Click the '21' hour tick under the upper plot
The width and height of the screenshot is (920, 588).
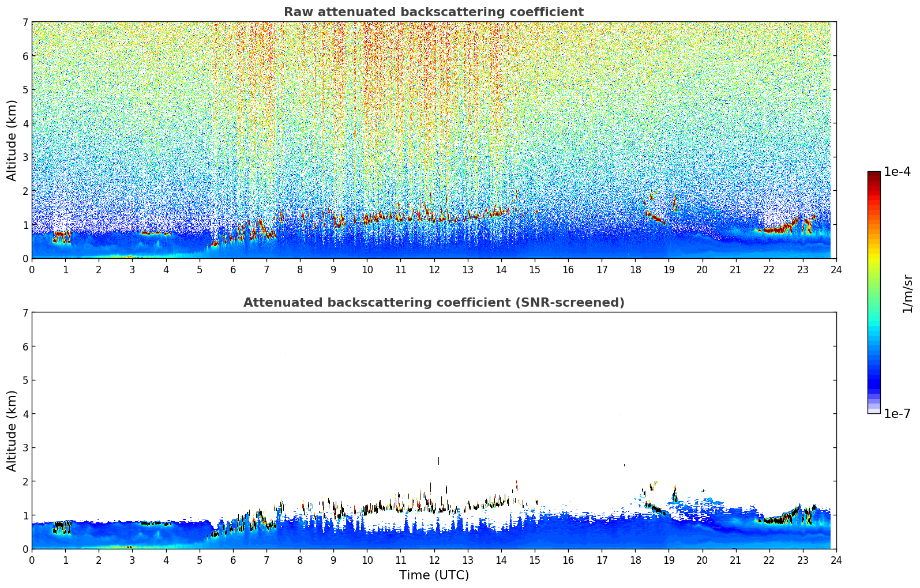[x=735, y=269]
